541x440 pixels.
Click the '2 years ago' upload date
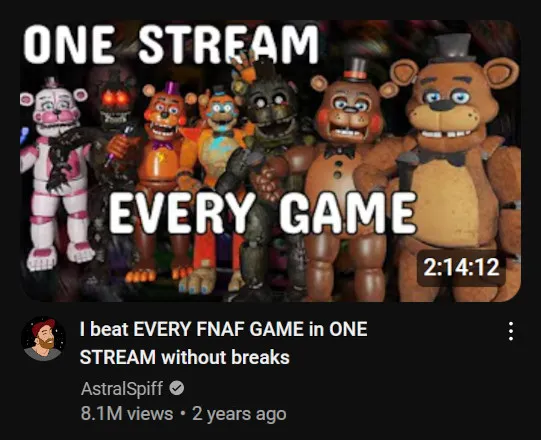click(239, 414)
